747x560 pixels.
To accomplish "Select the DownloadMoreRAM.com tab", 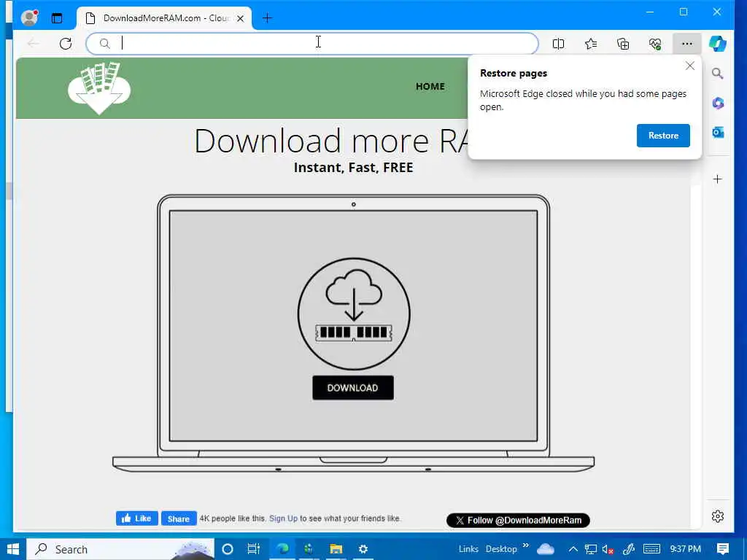I will click(x=164, y=18).
